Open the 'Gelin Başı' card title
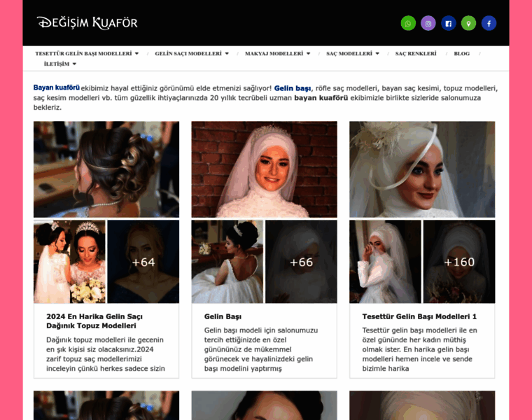This screenshot has width=532, height=420. pyautogui.click(x=223, y=316)
